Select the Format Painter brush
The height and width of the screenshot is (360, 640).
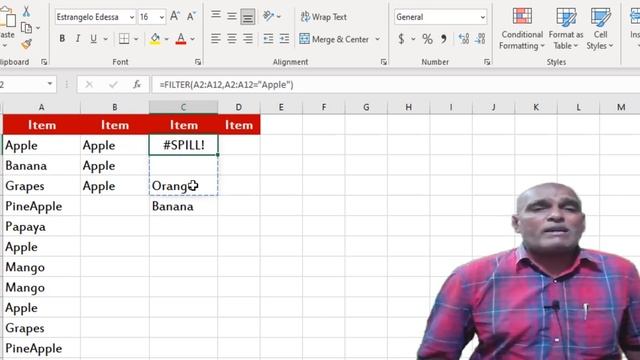pyautogui.click(x=26, y=43)
